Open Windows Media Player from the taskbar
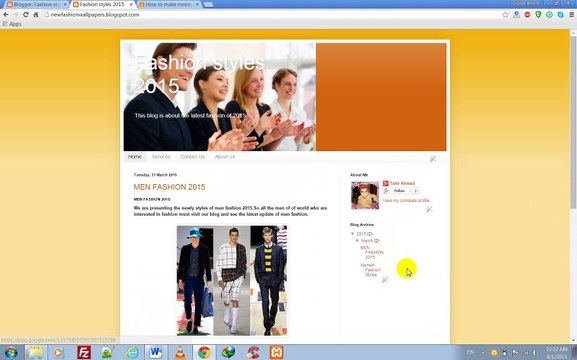 tap(58, 352)
